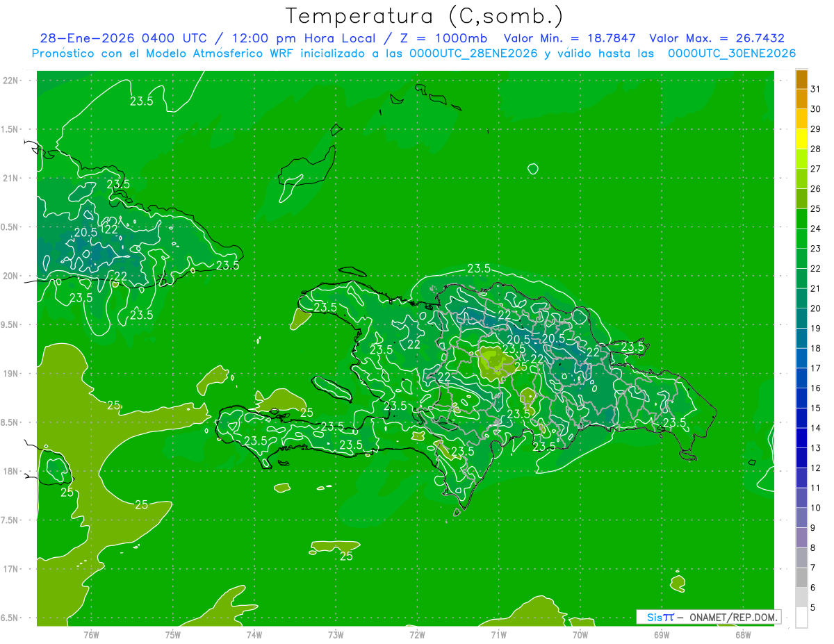This screenshot has height=644, width=834.
Task: Click the valid-until time '0000UTC_30ENE2026'
Action: [x=732, y=53]
